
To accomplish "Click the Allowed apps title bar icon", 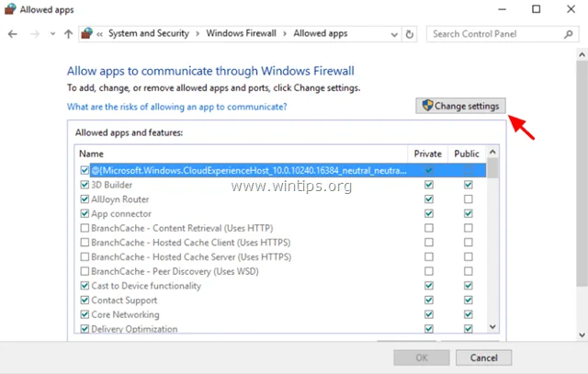I will (10, 9).
